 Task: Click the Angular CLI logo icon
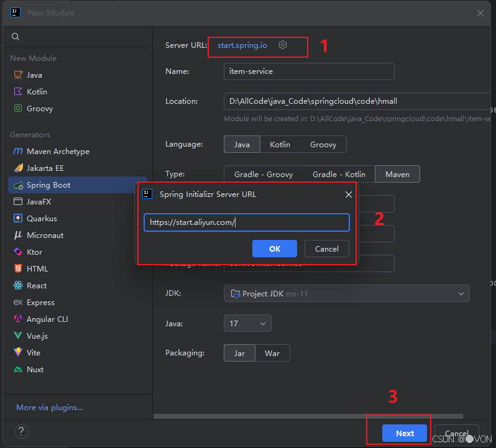(18, 319)
